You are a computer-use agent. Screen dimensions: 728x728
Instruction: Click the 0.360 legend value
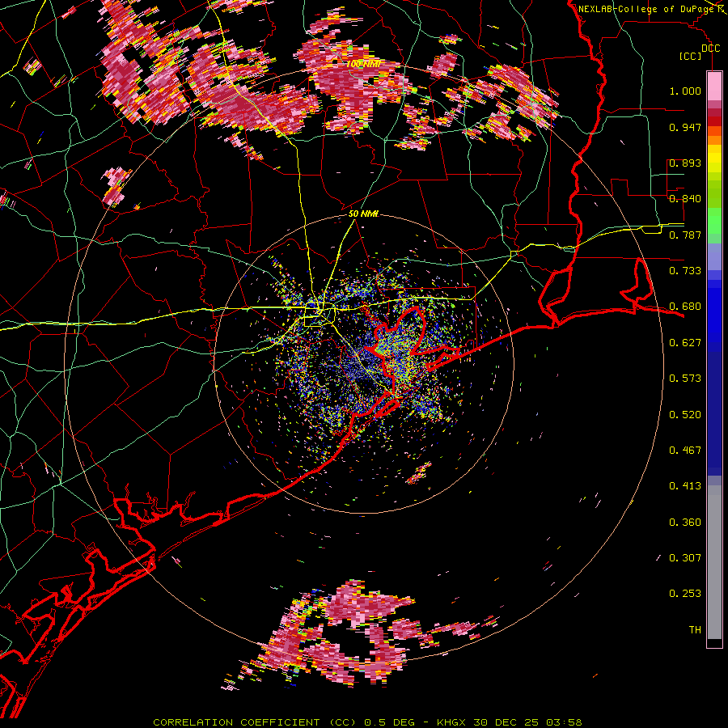coord(685,523)
